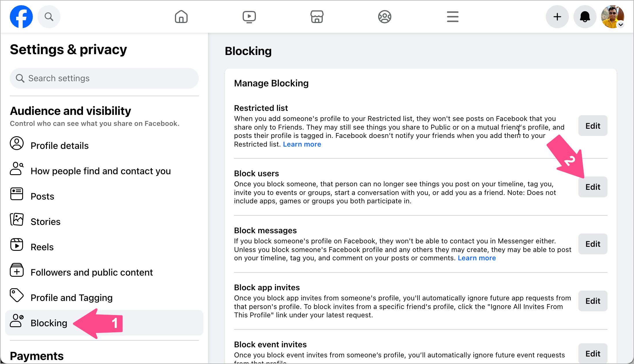Edit the Restricted list
This screenshot has width=634, height=364.
[593, 126]
